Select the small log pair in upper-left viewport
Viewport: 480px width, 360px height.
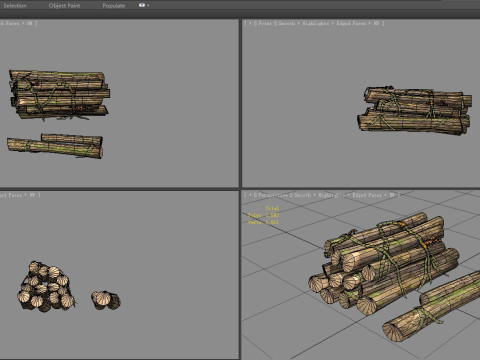click(x=55, y=146)
